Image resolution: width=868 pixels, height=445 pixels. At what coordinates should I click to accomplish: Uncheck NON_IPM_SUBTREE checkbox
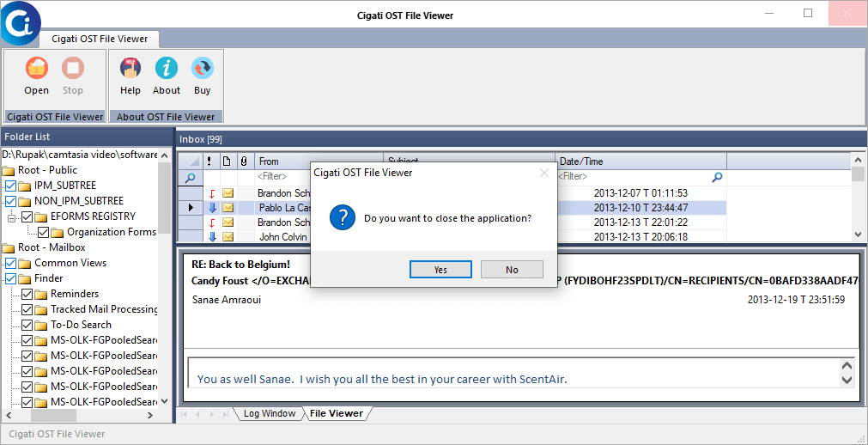10,201
